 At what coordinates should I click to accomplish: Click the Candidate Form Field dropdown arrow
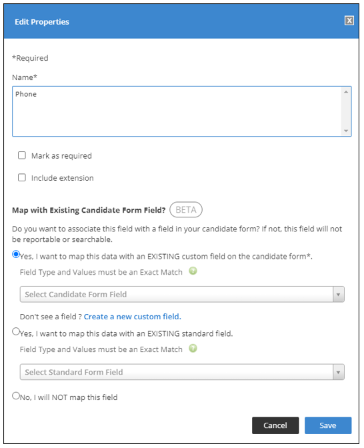click(339, 294)
